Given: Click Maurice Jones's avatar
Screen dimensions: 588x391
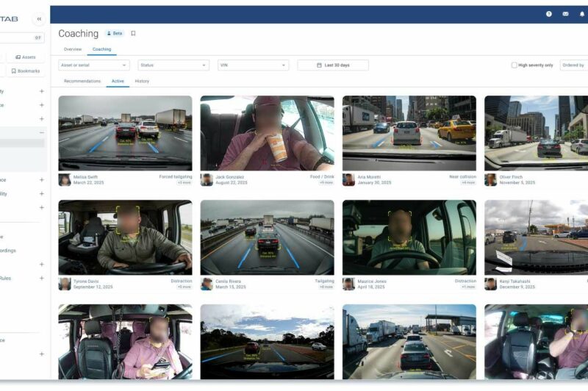Looking at the screenshot, I should 348,284.
